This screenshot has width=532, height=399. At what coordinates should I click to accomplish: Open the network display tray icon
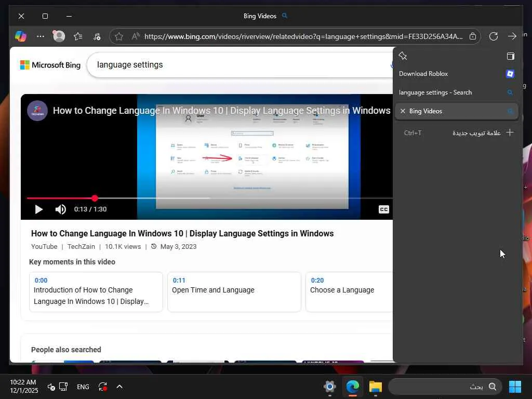click(x=63, y=387)
